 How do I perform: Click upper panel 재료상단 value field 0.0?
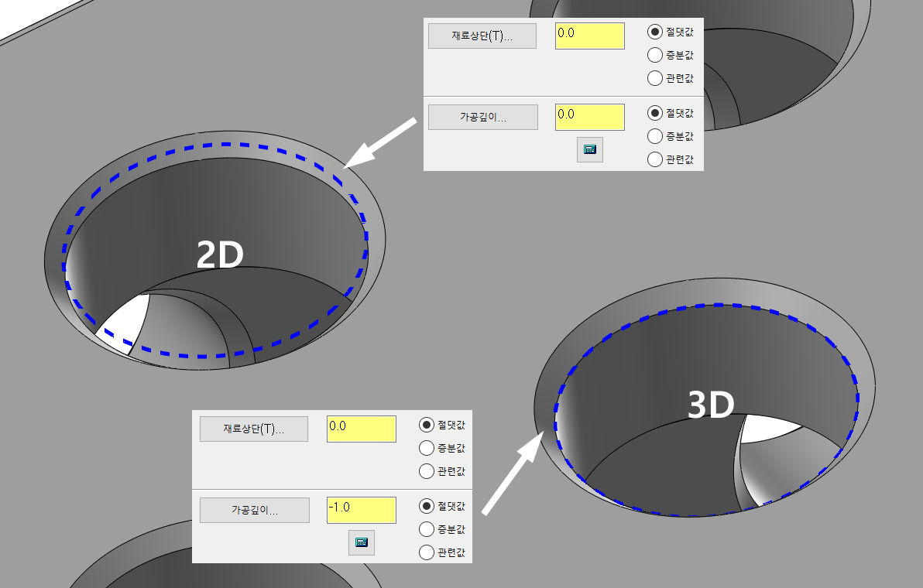point(590,36)
